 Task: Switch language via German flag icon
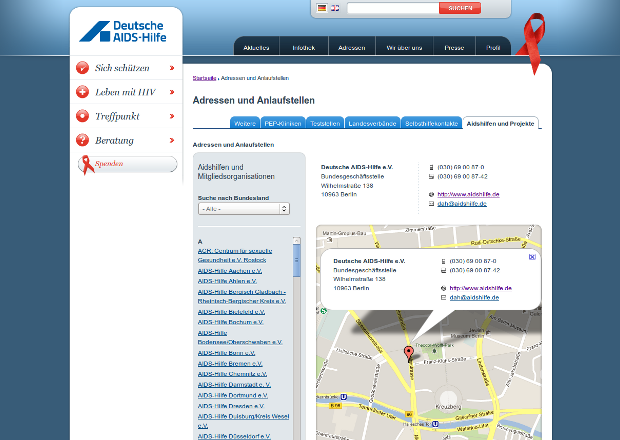click(x=322, y=8)
